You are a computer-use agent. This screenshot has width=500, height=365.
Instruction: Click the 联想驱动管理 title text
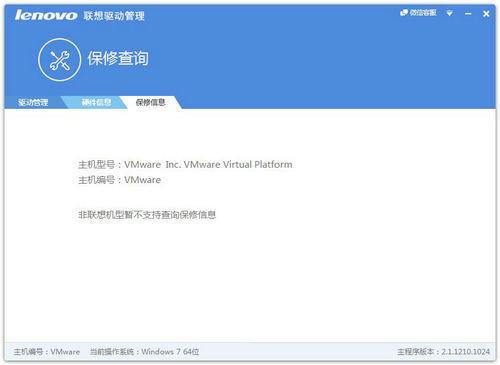114,16
